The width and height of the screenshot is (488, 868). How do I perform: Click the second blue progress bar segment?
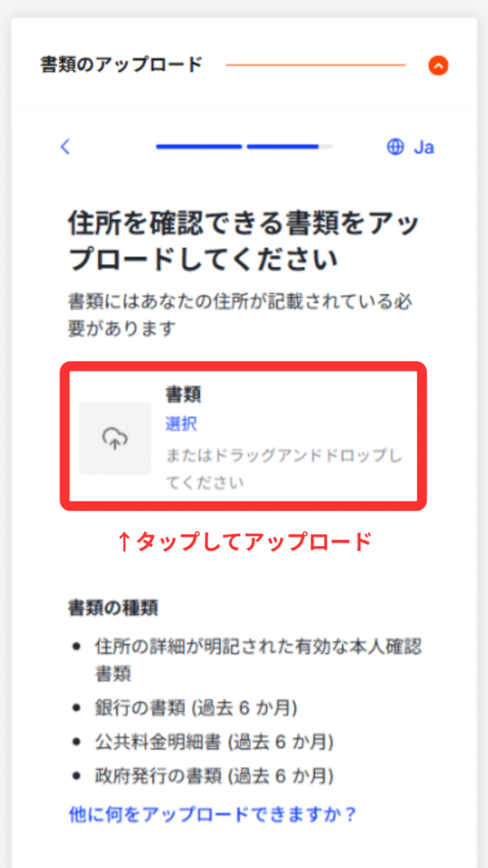click(283, 147)
